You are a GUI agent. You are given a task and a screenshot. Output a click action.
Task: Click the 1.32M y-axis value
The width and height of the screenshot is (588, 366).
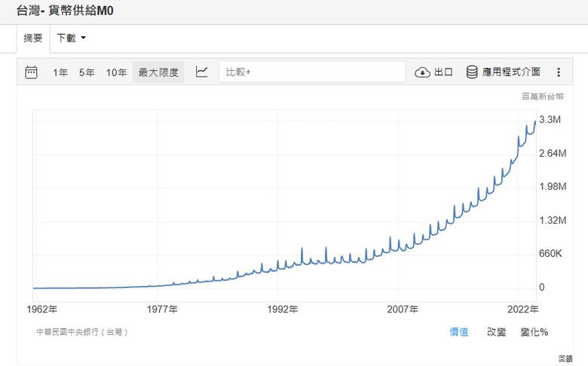pos(553,220)
